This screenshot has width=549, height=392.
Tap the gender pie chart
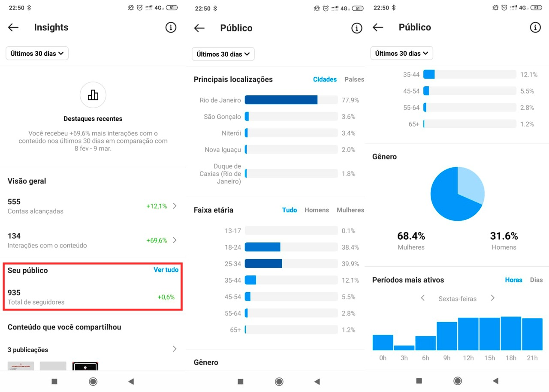pyautogui.click(x=458, y=194)
